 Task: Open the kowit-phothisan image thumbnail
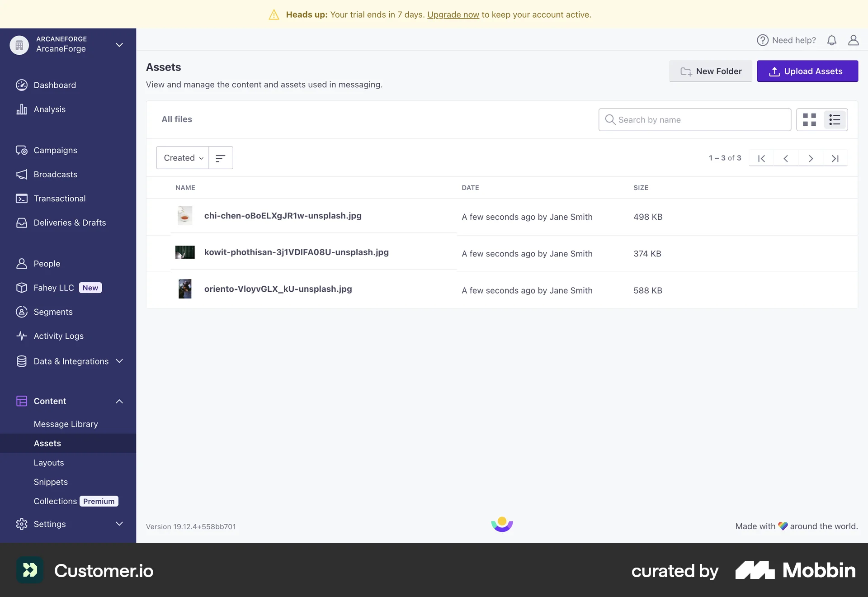click(x=184, y=252)
